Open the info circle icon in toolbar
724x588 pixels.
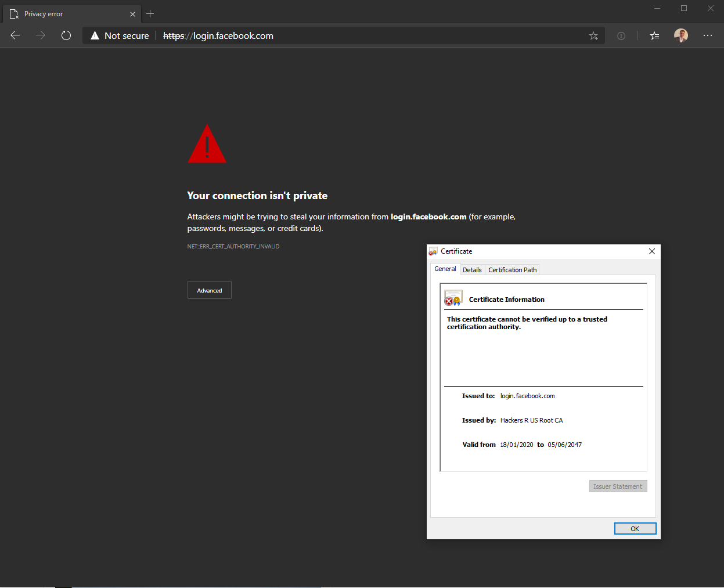pos(621,36)
